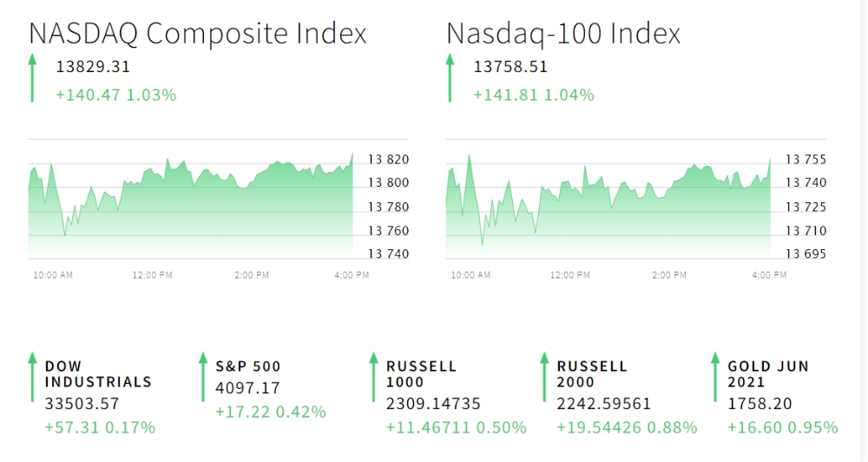868x462 pixels.
Task: Open the NASDAQ Composite Index heading
Action: tap(198, 34)
